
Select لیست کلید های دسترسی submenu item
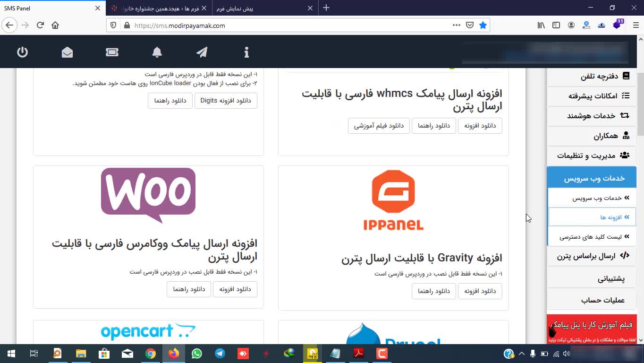pos(591,237)
